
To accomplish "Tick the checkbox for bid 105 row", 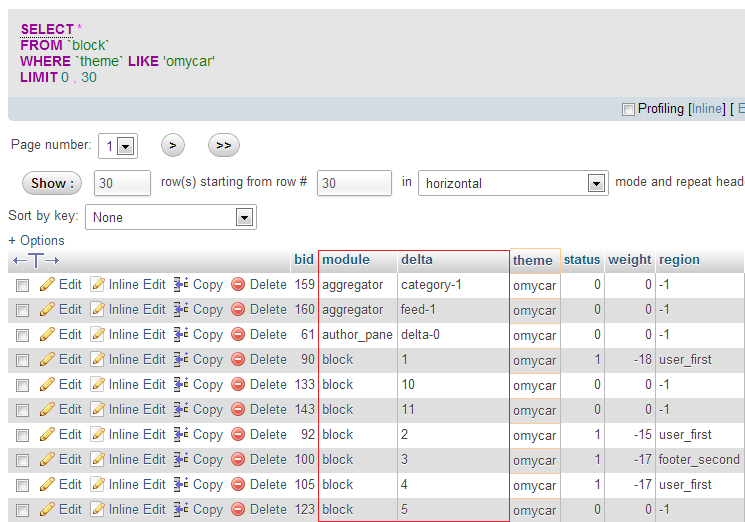I will [x=22, y=485].
